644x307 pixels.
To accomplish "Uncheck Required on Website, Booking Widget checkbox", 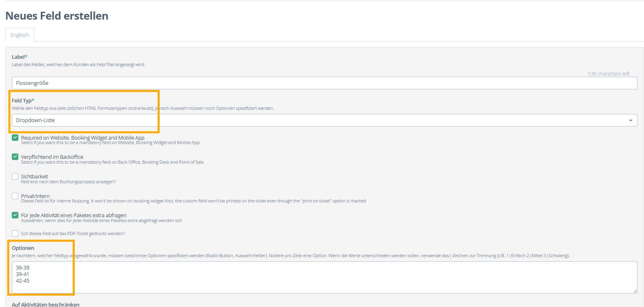I will point(15,138).
